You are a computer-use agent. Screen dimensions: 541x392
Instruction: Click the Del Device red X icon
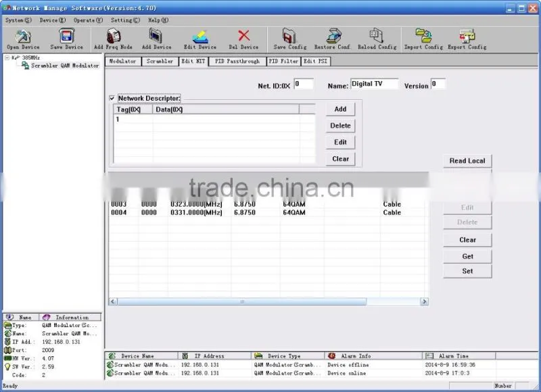pos(243,36)
